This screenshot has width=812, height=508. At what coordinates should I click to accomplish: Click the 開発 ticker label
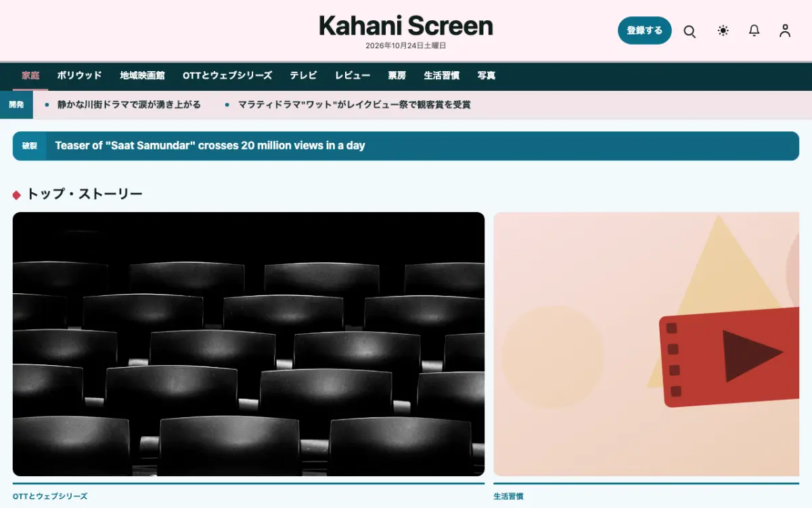(16, 105)
